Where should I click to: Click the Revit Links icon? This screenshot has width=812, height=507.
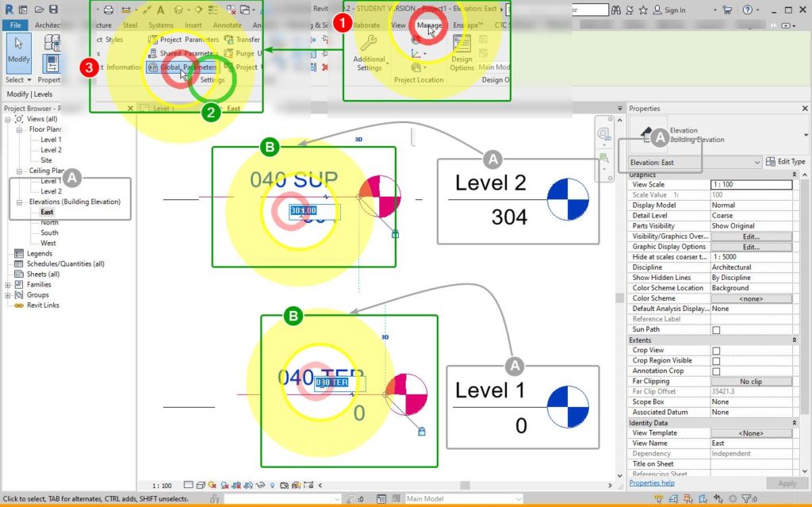(18, 305)
